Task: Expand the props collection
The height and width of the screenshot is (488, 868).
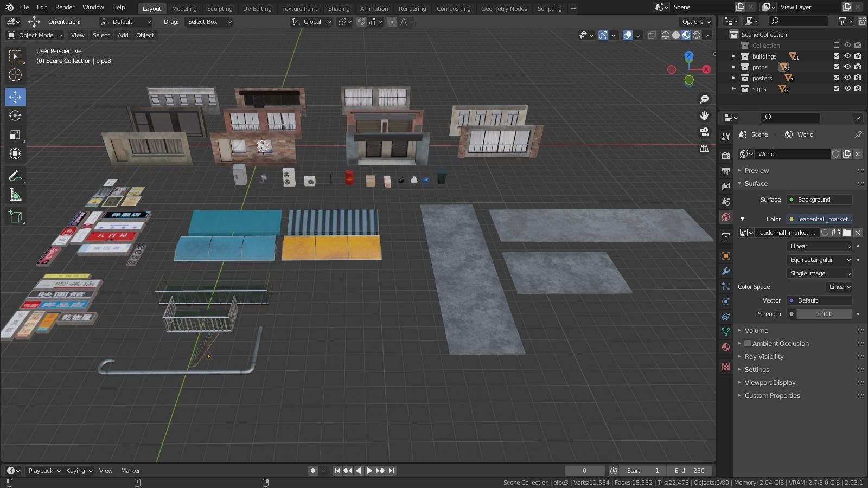Action: pyautogui.click(x=734, y=67)
